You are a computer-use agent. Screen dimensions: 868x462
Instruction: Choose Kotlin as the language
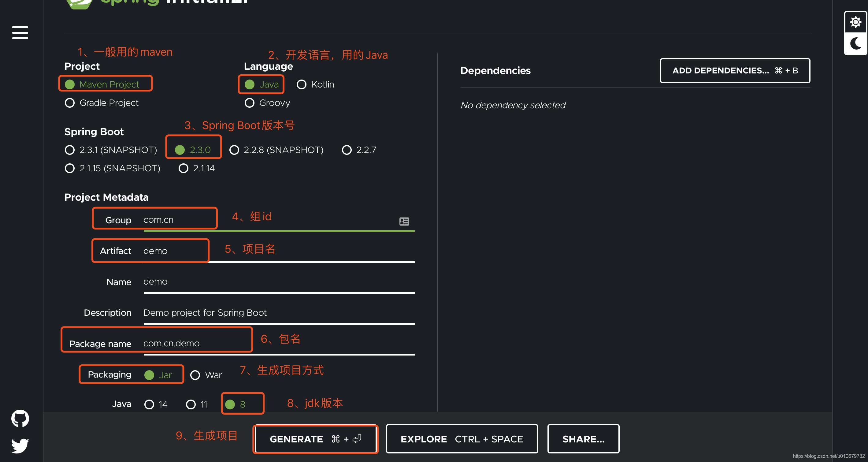(x=315, y=84)
